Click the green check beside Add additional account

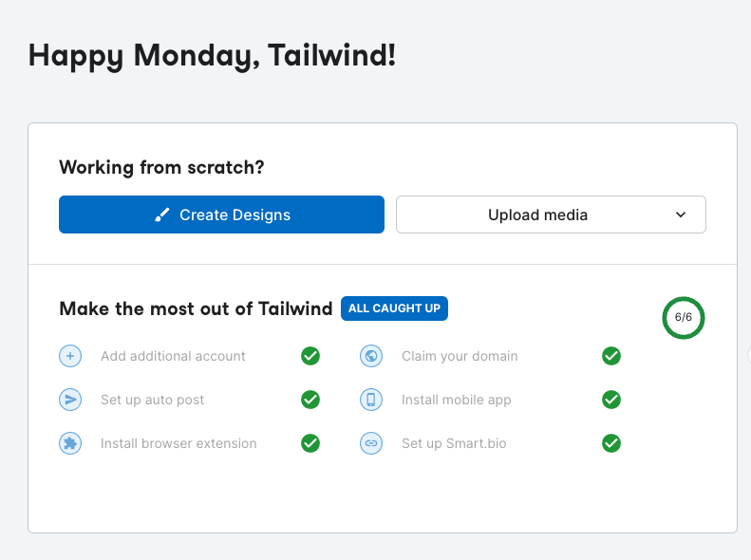310,356
